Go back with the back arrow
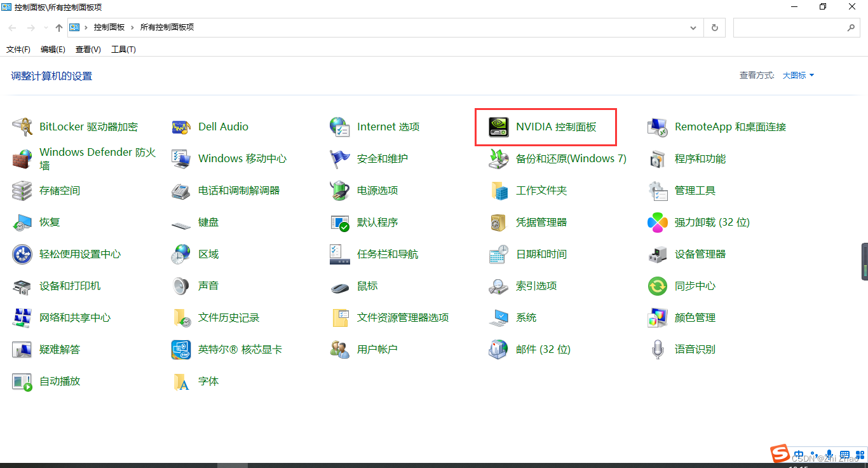The image size is (868, 468). [13, 27]
